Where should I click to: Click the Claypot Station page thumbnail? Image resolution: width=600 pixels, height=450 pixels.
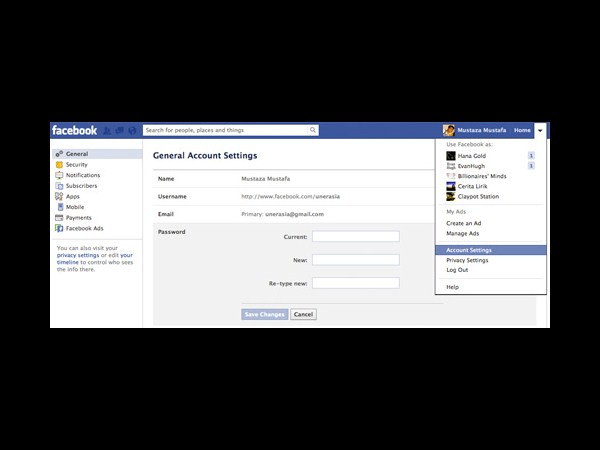(451, 197)
